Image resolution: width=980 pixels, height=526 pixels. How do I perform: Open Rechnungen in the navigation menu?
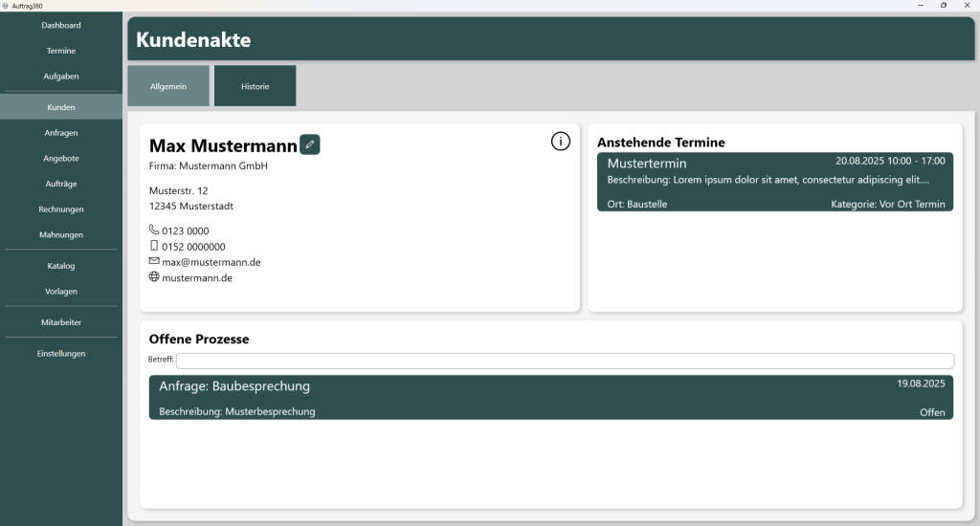coord(61,208)
